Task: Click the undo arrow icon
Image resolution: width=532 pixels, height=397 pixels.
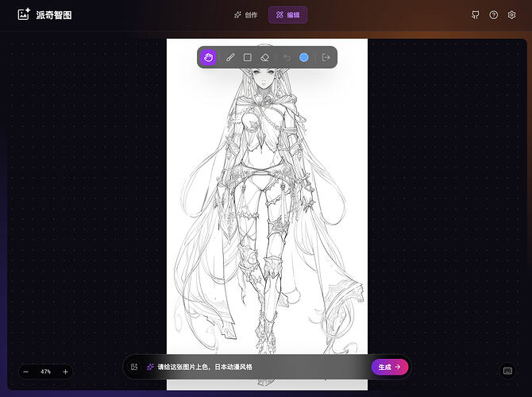Action: tap(287, 57)
